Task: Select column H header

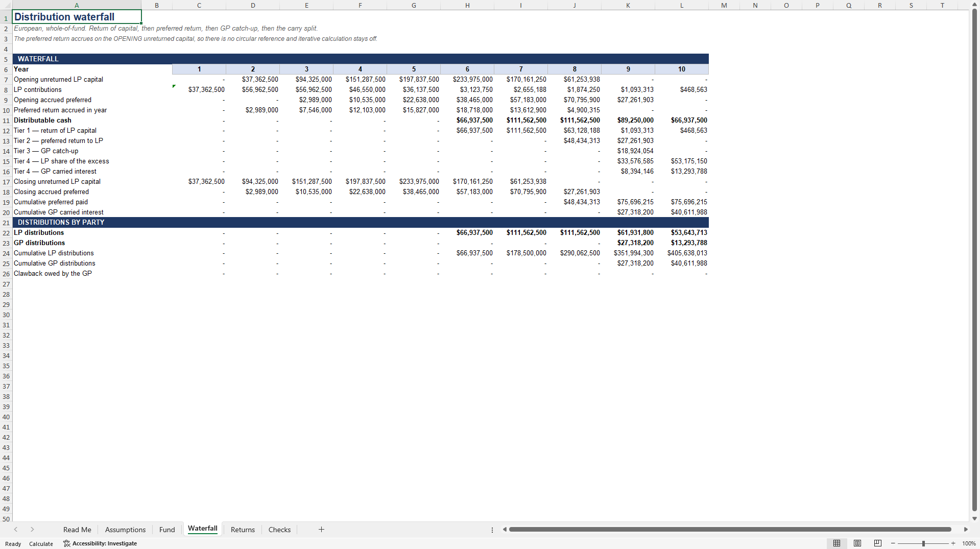Action: coord(467,5)
